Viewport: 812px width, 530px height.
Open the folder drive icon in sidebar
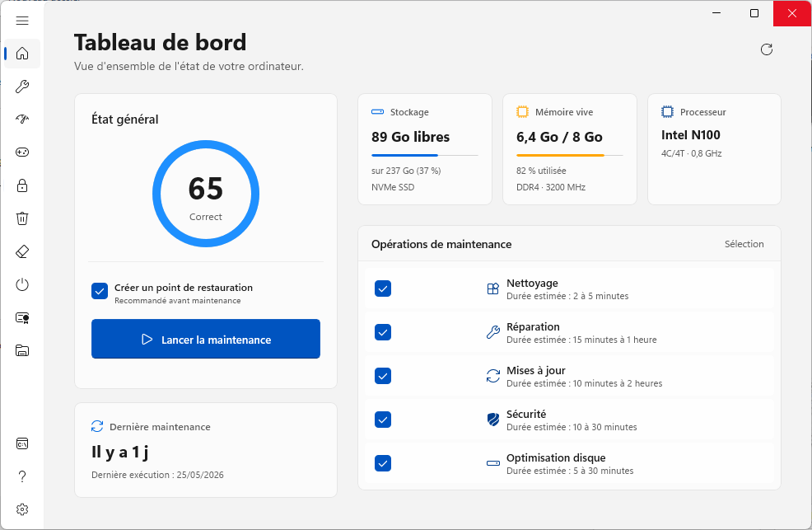(x=21, y=351)
